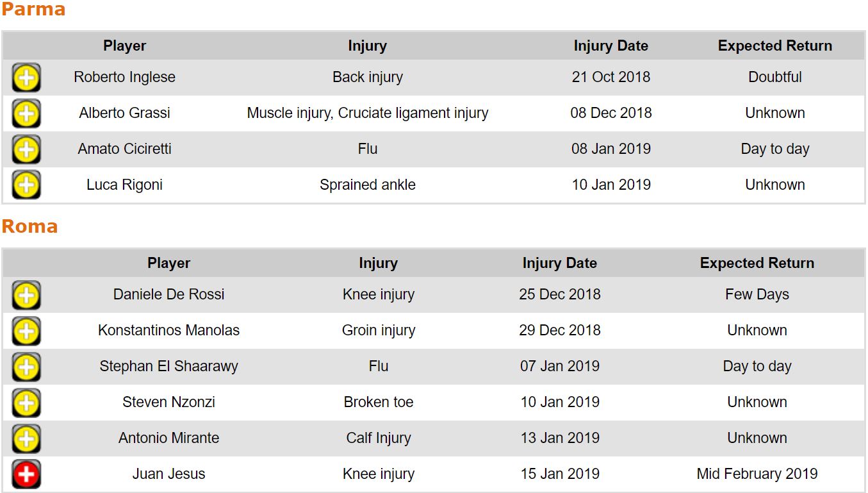Click Player column header in Parma table

click(x=124, y=46)
